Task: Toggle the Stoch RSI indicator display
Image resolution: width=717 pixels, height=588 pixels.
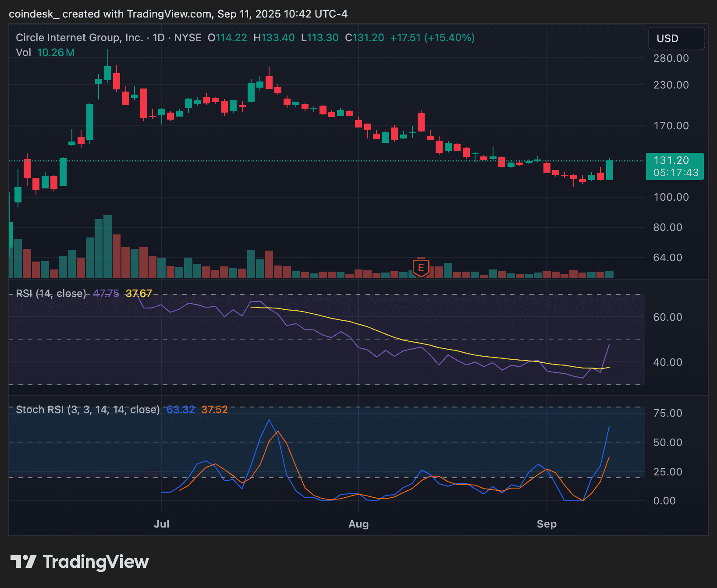Action: pos(88,410)
